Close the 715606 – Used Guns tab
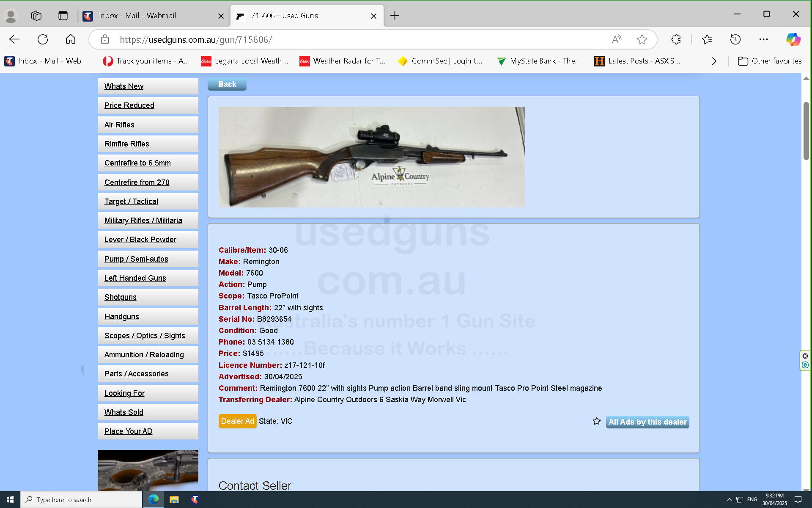The height and width of the screenshot is (508, 812). (x=373, y=16)
